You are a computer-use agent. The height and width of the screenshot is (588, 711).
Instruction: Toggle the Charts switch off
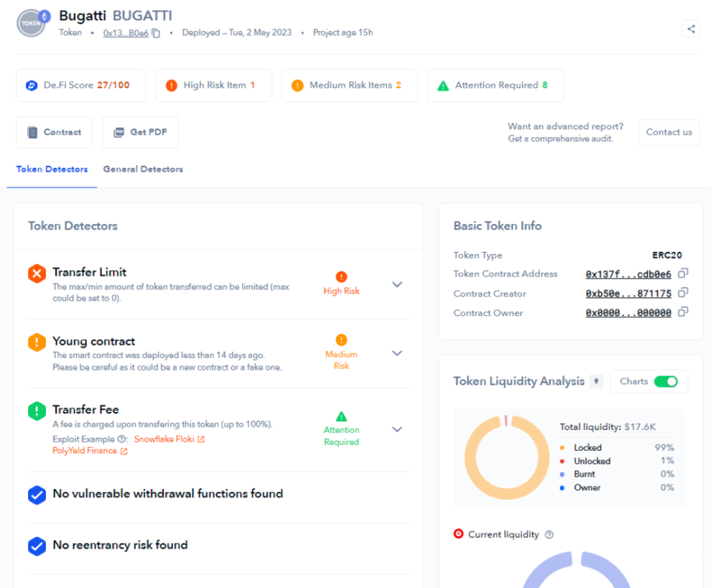point(666,381)
